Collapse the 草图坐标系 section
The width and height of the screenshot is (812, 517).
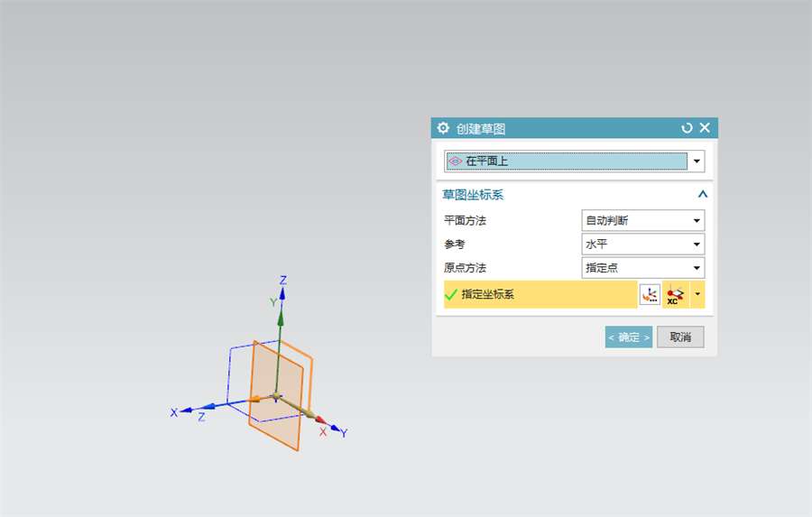pyautogui.click(x=702, y=194)
